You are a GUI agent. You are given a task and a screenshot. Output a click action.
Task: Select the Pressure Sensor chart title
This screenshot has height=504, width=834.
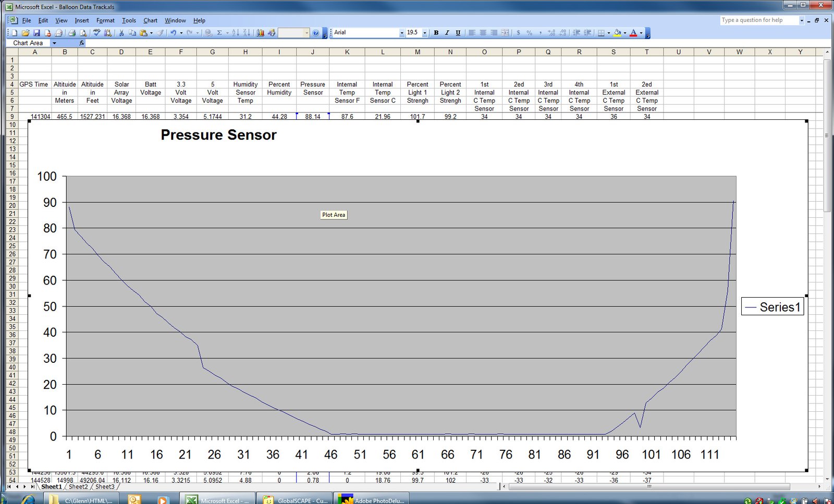click(218, 135)
